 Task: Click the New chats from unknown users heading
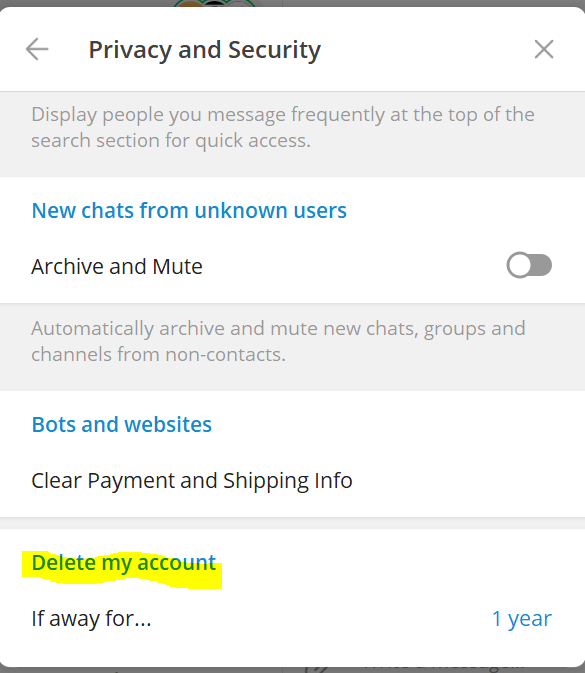[189, 210]
